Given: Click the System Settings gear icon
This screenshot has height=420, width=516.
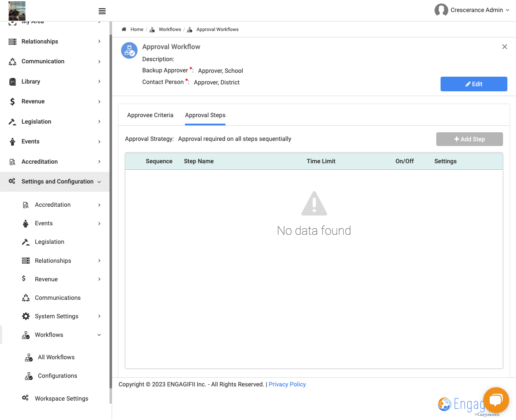Looking at the screenshot, I should [x=26, y=316].
